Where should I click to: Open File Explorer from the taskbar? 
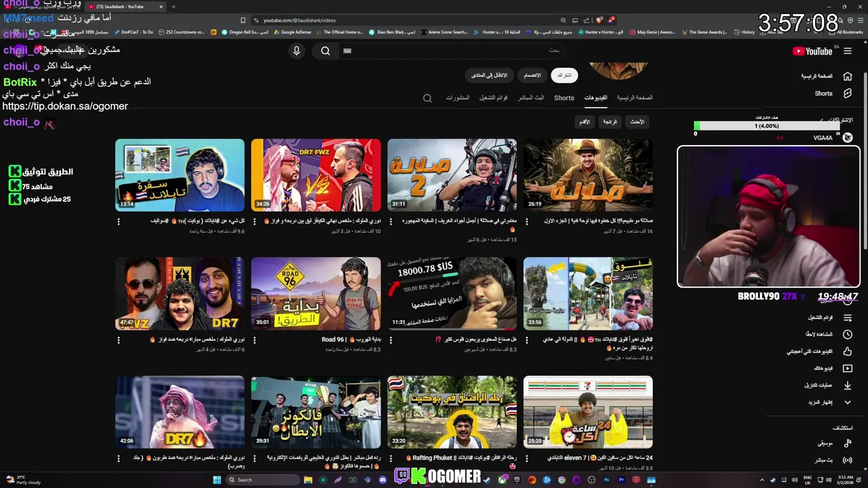pos(308,480)
